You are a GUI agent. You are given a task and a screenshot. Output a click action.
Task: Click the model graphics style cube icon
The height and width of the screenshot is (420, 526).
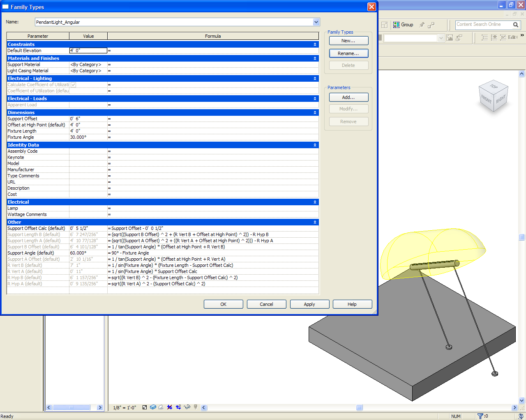[x=153, y=407]
